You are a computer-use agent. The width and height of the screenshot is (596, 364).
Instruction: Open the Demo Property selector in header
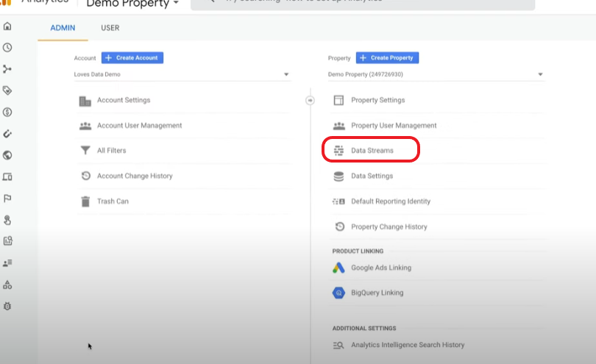(132, 4)
